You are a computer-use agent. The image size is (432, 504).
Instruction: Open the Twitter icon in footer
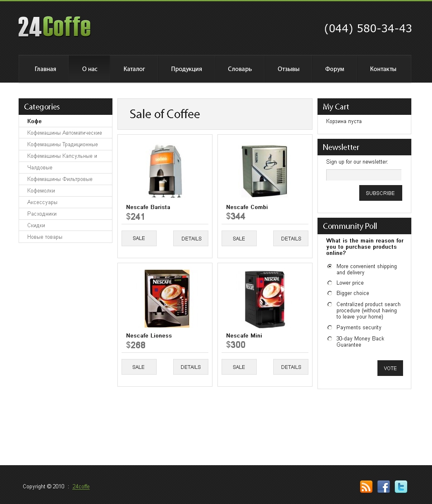(401, 487)
